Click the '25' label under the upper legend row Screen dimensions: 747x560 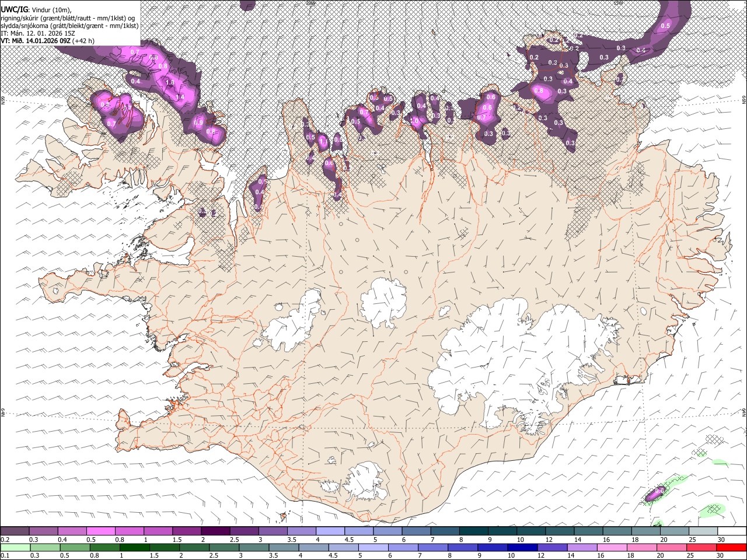693,540
